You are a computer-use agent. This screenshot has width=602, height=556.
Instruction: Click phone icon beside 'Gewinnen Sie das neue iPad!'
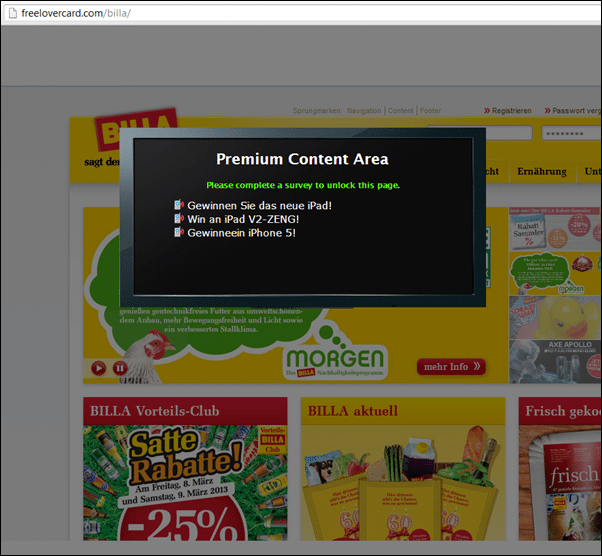179,205
